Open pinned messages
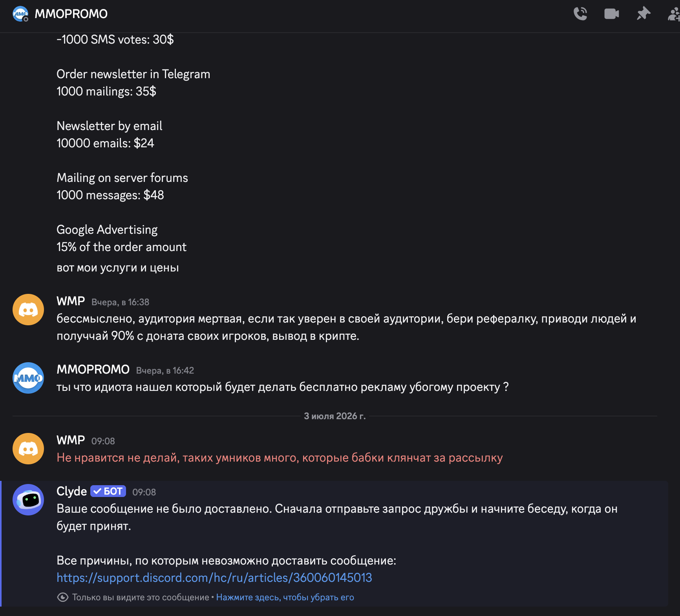This screenshot has height=616, width=680. coord(643,14)
